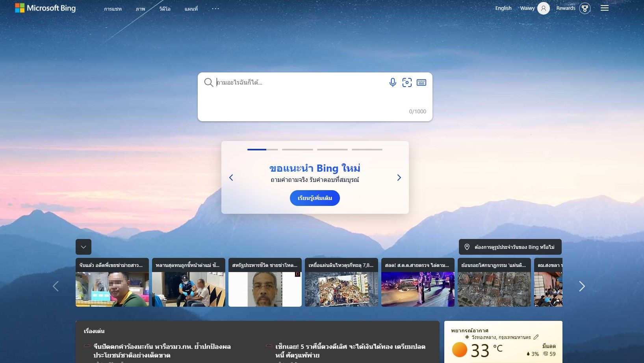Open Microsoft Rewards with the trophy icon
Viewport: 644px width, 363px height.
click(x=585, y=8)
